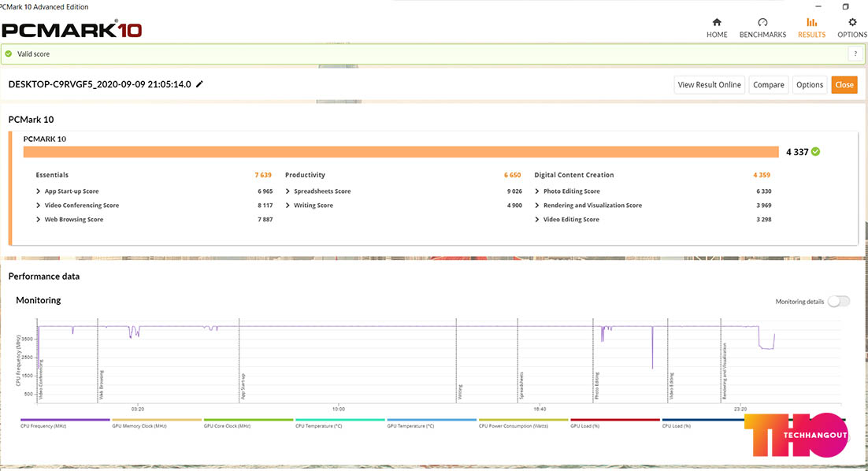Click the Spreadsheets marker in chart
Screen dimensions: 868x471
point(521,385)
